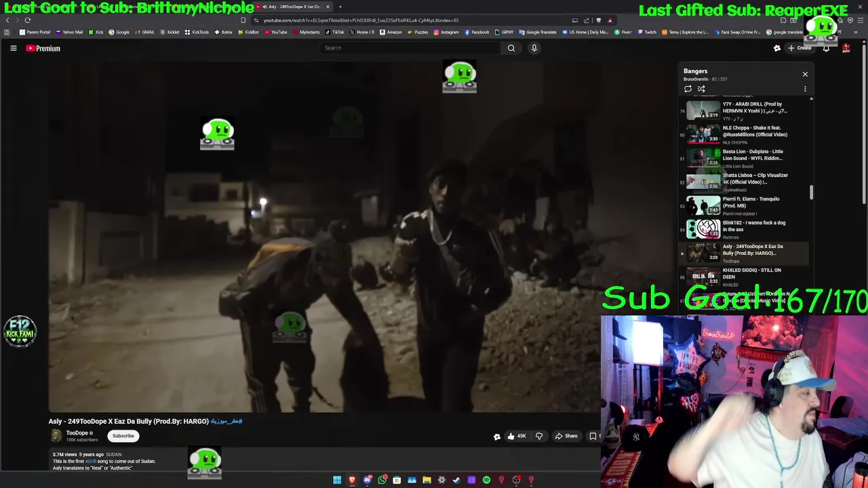Open the Amazon bookmark
Screen dimensions: 868x488
click(x=391, y=32)
